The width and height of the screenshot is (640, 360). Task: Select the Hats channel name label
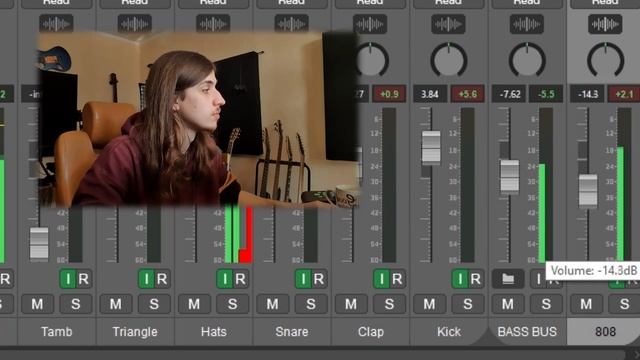(x=213, y=332)
